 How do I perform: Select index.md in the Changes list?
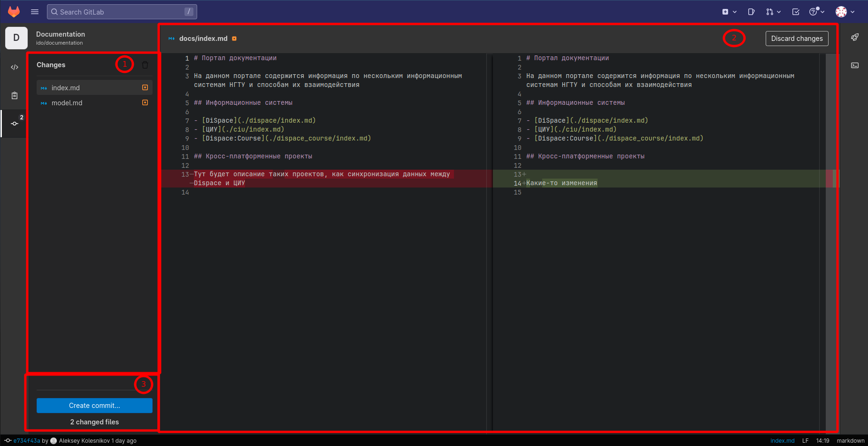(x=94, y=87)
